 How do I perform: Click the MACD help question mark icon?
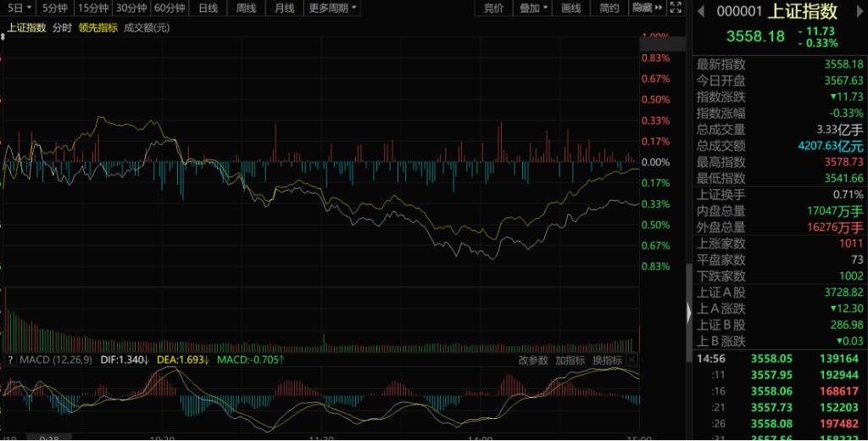point(9,360)
